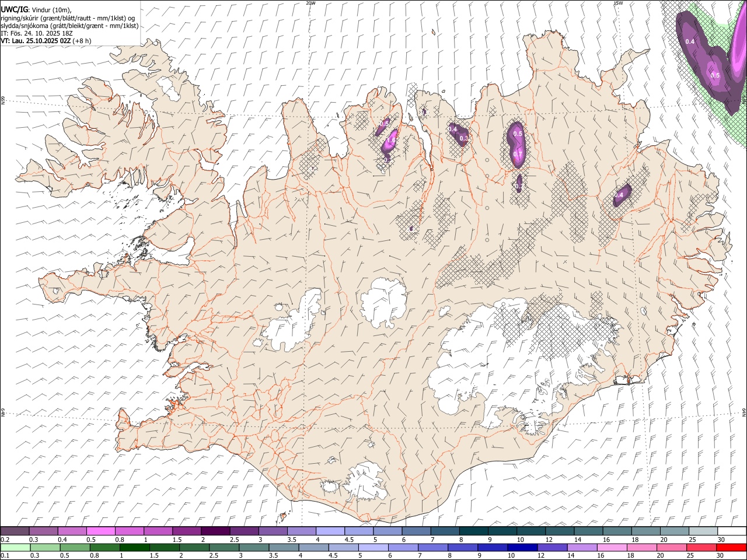
Task: Click the 'Vindur (10m),' heading text
Action: click(x=51, y=9)
